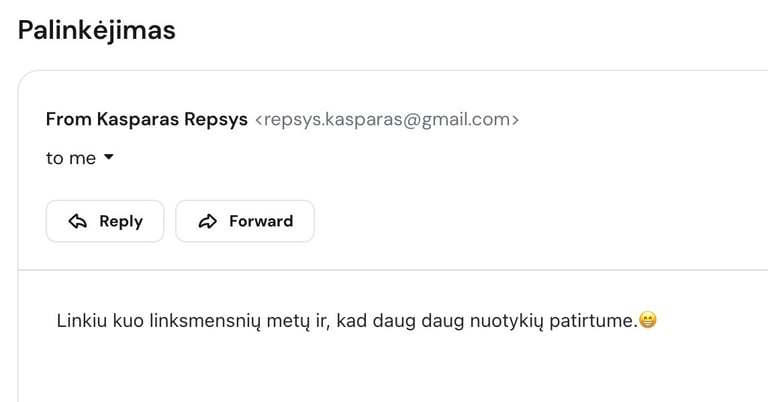Click the "From" label in header
Screen dimensions: 768x402
pos(69,120)
